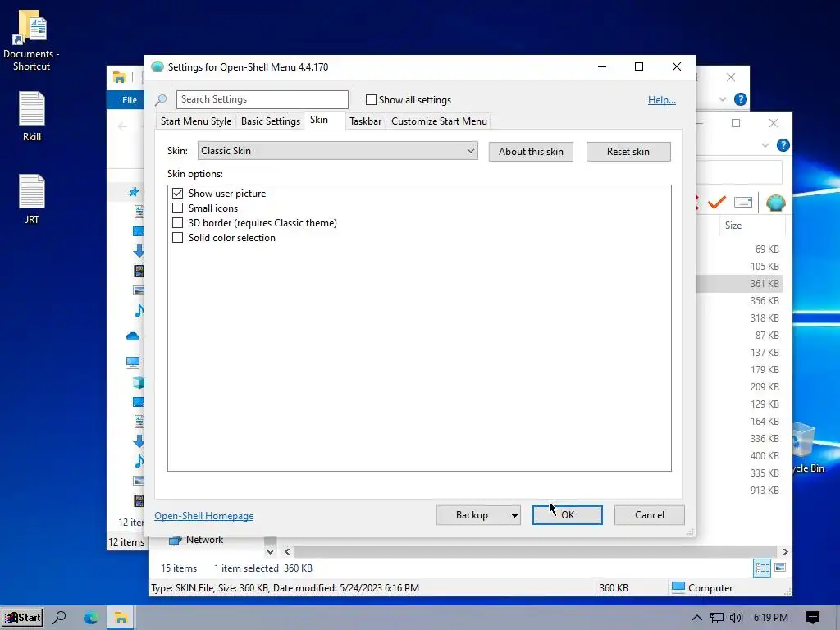Click right arrow of Explorer horizontal scrollbar

point(785,551)
